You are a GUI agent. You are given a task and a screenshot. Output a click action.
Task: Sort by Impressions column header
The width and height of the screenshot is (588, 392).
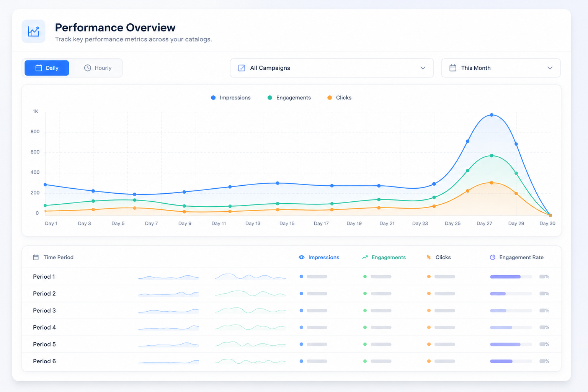(x=319, y=257)
